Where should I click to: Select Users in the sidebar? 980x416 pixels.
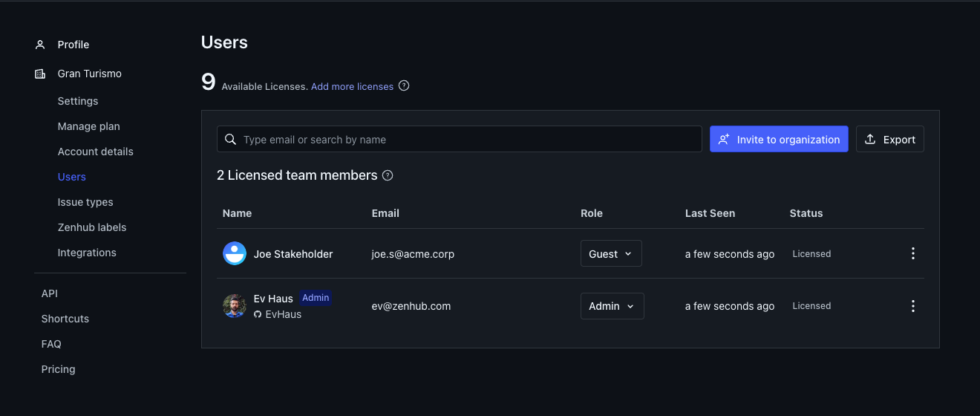[72, 177]
